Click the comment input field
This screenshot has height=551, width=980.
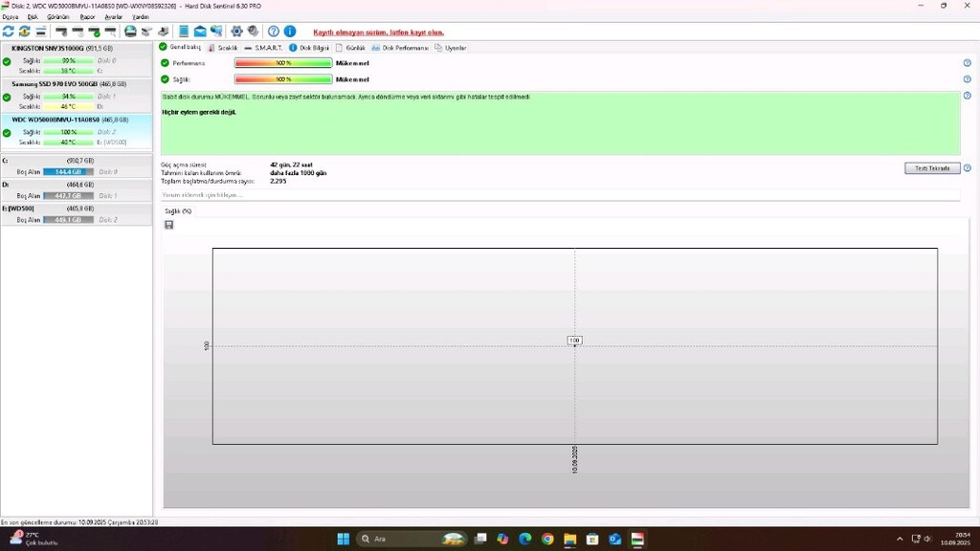tap(560, 195)
